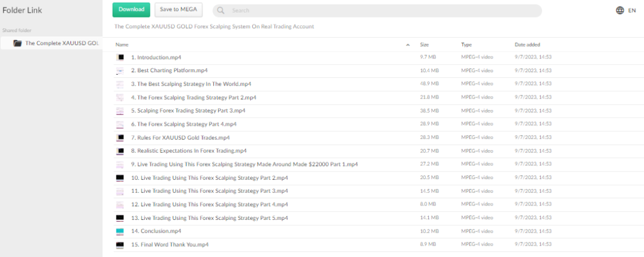Screen dimensions: 644x257
Task: Select 6. The Forex Scalping Strategy Part 4.mp4
Action: click(184, 124)
